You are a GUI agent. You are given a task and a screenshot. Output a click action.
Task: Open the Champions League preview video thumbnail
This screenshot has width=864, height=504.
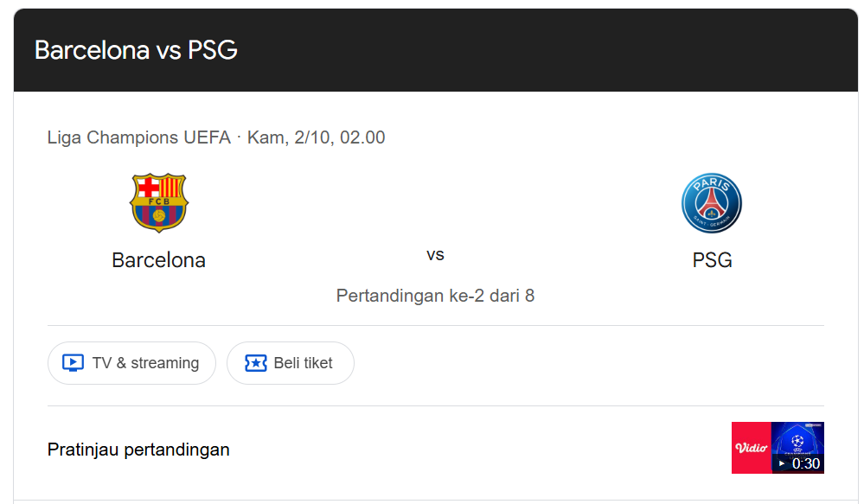[797, 439]
